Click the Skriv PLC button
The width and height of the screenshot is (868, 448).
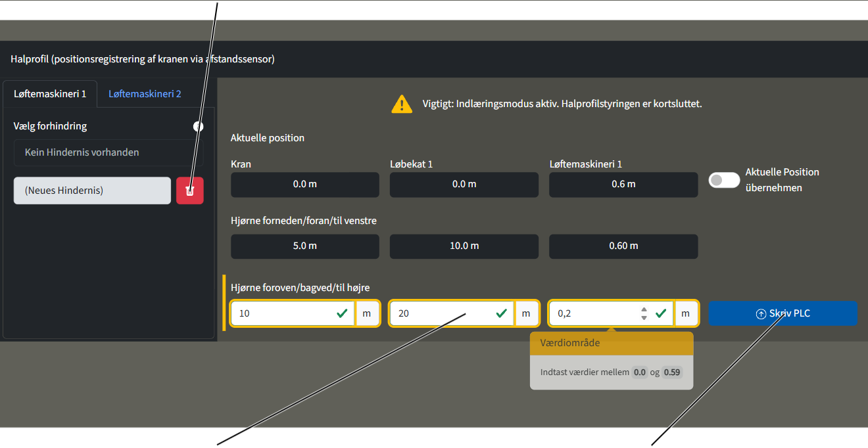[783, 313]
